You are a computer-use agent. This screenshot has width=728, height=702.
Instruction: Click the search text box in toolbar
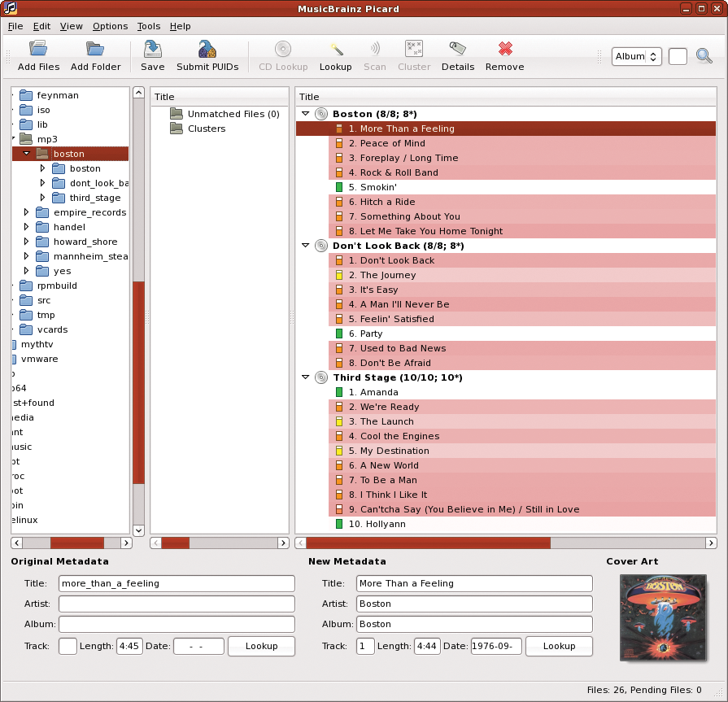(678, 56)
